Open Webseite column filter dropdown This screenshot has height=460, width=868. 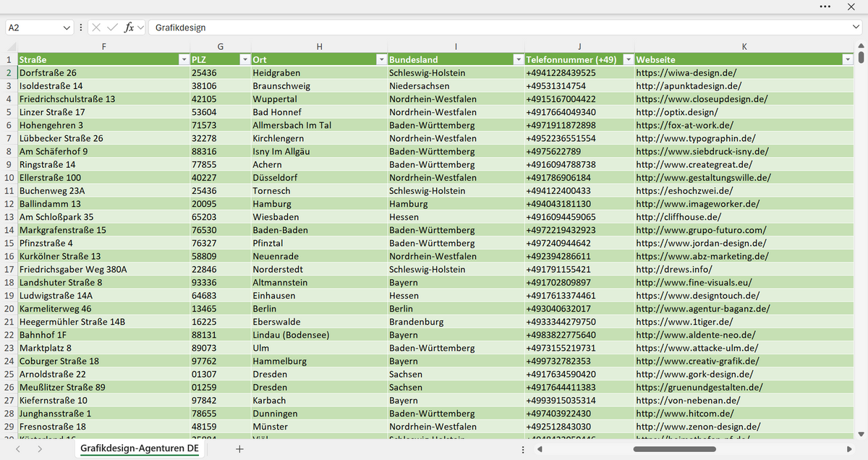pos(847,59)
